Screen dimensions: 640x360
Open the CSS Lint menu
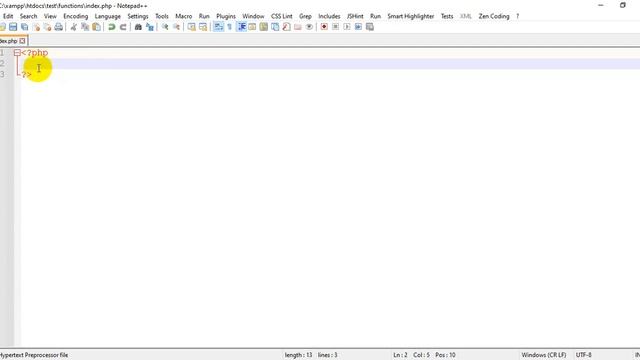pyautogui.click(x=282, y=16)
